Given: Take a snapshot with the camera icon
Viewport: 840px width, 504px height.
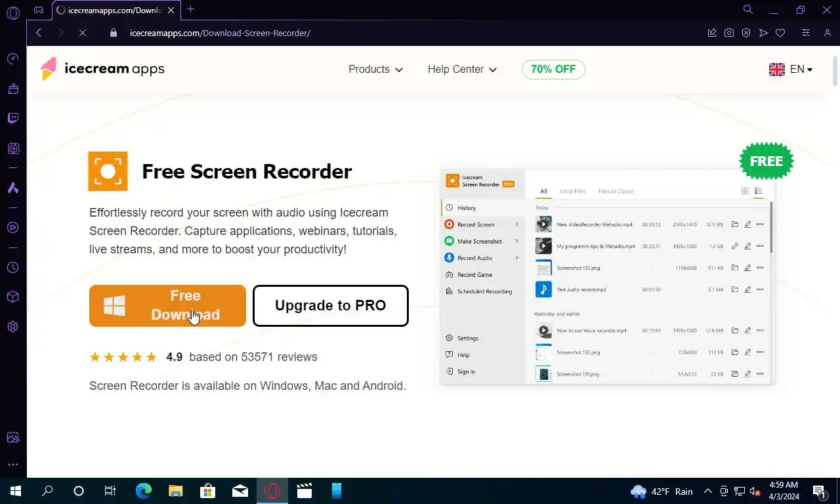Looking at the screenshot, I should pyautogui.click(x=729, y=33).
